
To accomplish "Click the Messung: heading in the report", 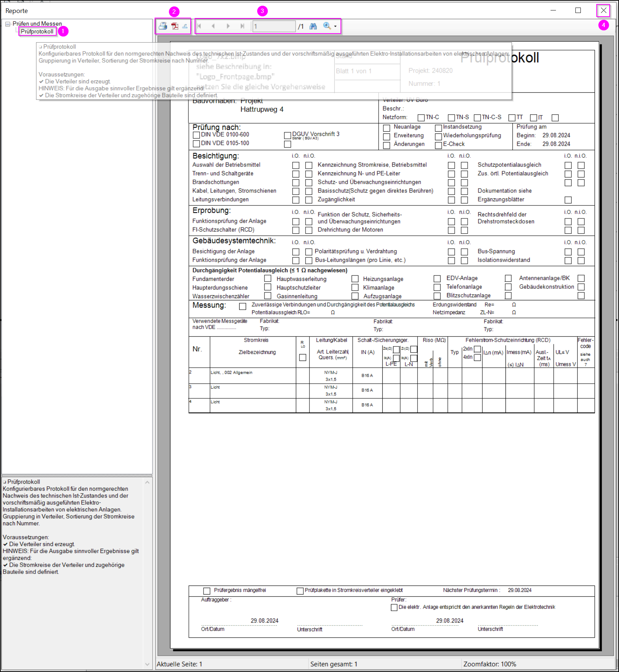I will (209, 305).
